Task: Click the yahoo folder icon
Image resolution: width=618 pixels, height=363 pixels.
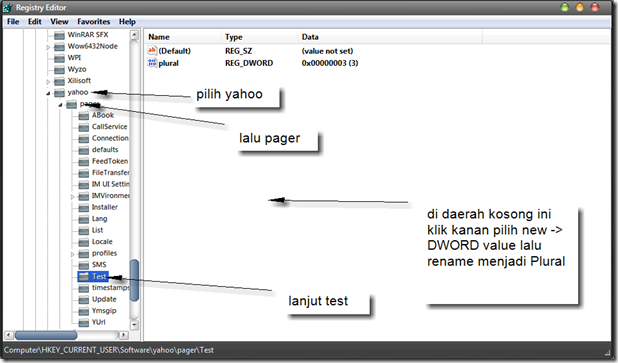Action: click(x=59, y=93)
